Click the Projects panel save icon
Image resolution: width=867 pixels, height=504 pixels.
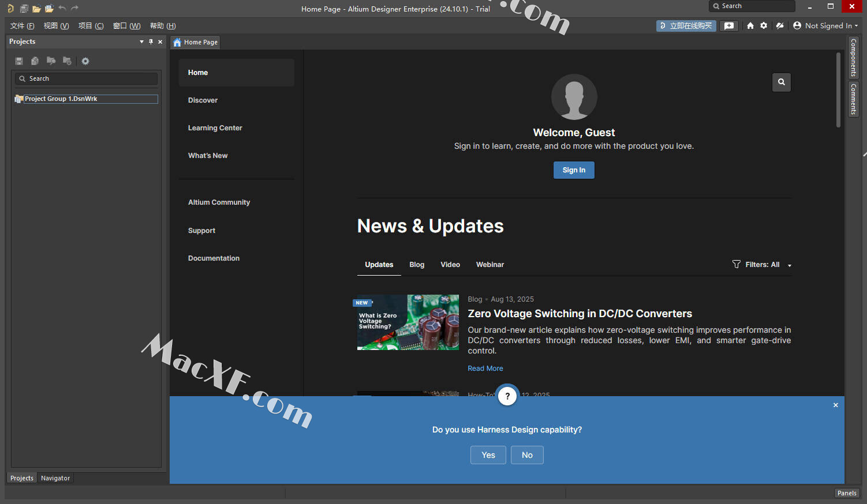(19, 61)
